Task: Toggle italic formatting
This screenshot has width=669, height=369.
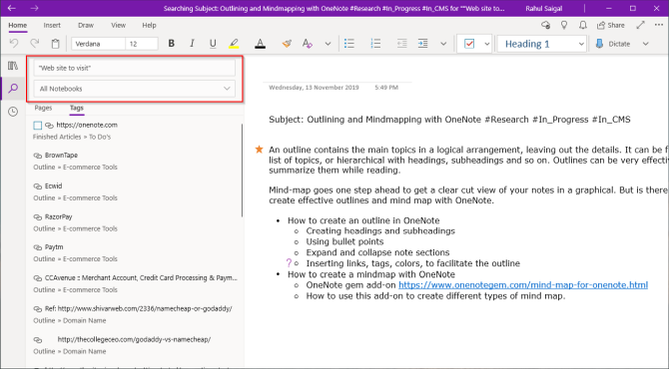Action: pos(192,44)
